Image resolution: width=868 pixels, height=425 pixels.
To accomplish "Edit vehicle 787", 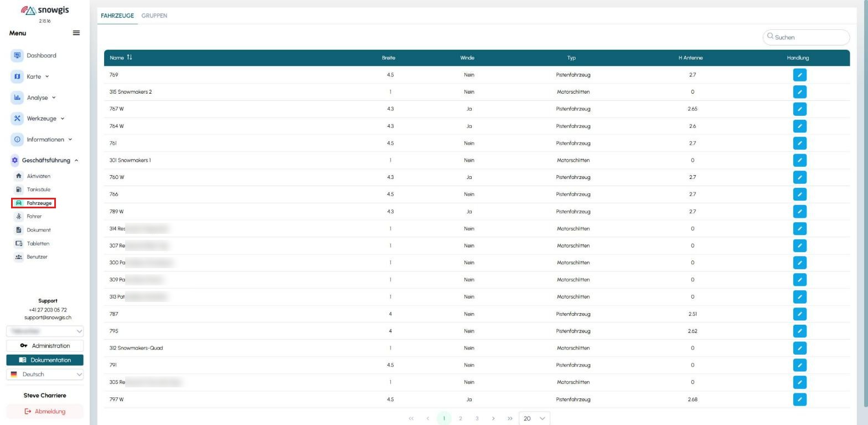I will point(799,314).
